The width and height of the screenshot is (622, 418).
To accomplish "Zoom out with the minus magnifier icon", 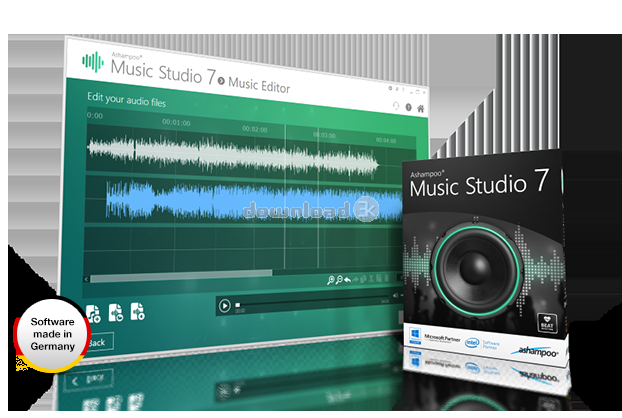I will point(339,280).
